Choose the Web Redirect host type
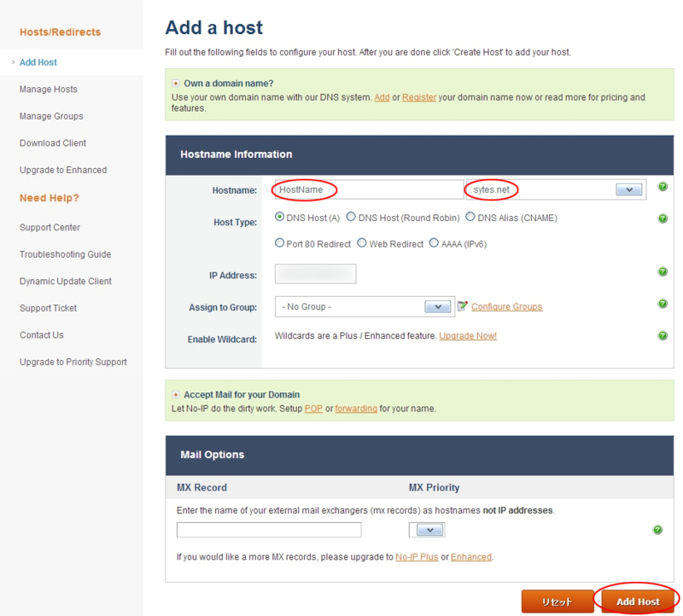Image resolution: width=683 pixels, height=616 pixels. click(x=362, y=243)
